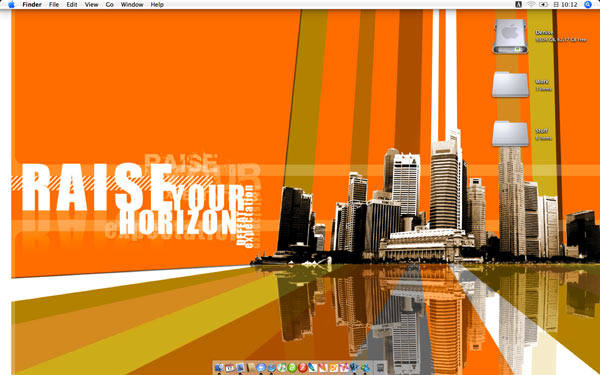600x375 pixels.
Task: Open the blue chat bubble Dock icon
Action: click(x=261, y=368)
